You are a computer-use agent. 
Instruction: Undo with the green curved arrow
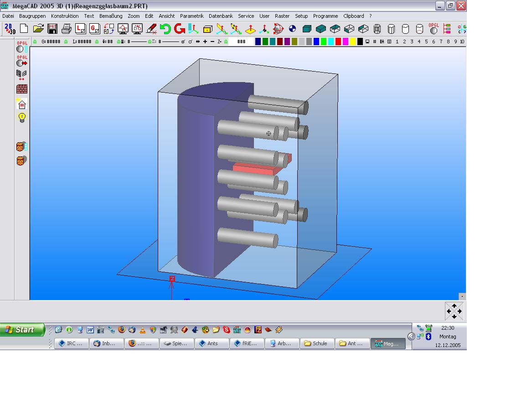[165, 29]
